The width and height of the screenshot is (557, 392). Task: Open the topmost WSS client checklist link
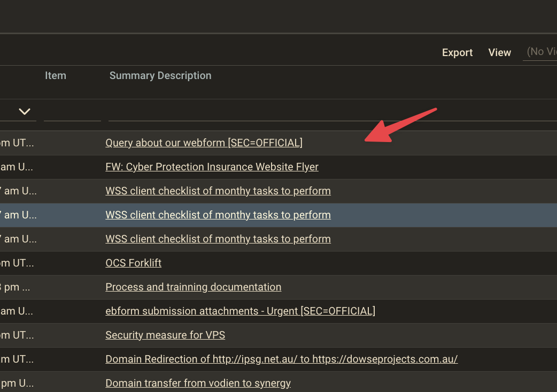[x=218, y=191]
